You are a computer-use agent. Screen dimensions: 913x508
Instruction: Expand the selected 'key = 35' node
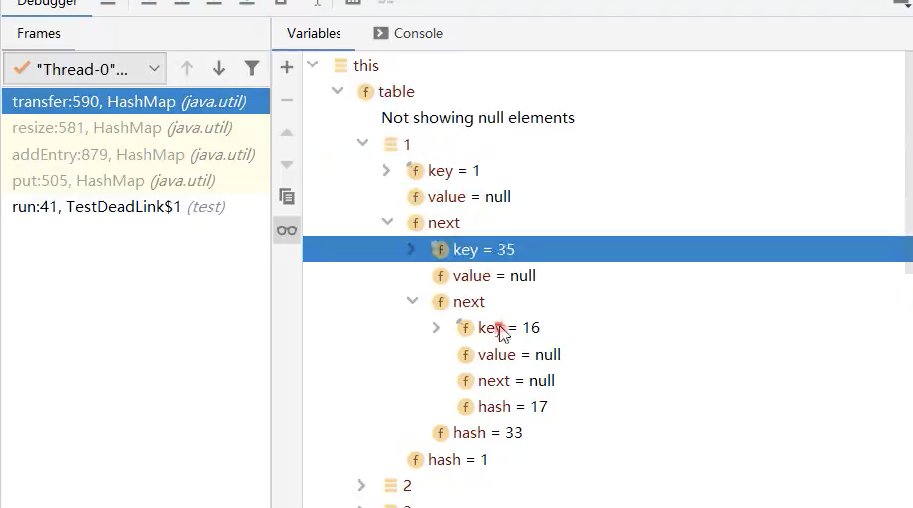pos(411,249)
